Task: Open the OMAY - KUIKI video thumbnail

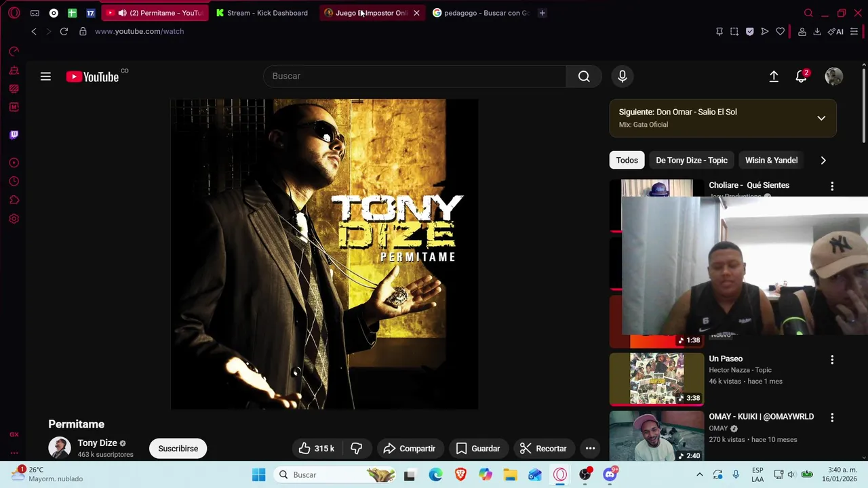Action: (x=656, y=436)
